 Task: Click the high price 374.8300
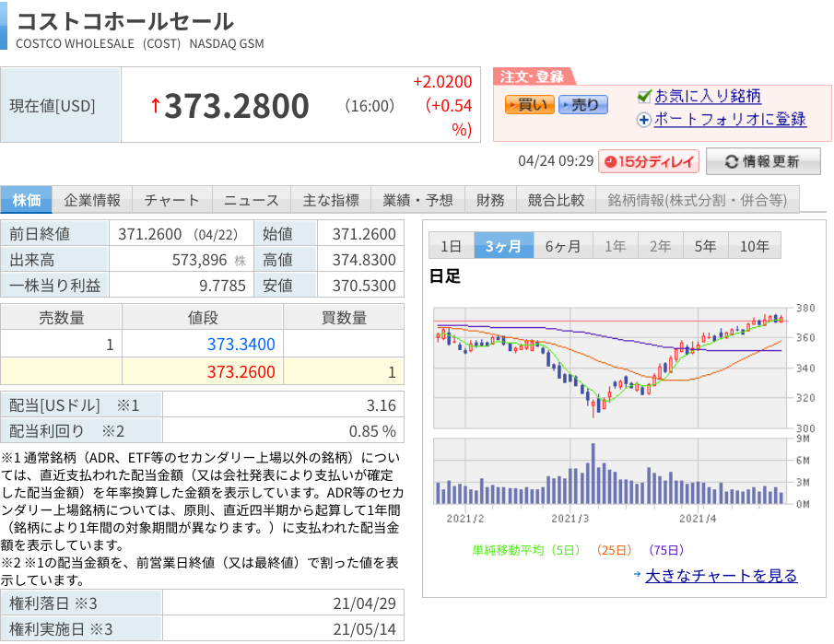364,260
